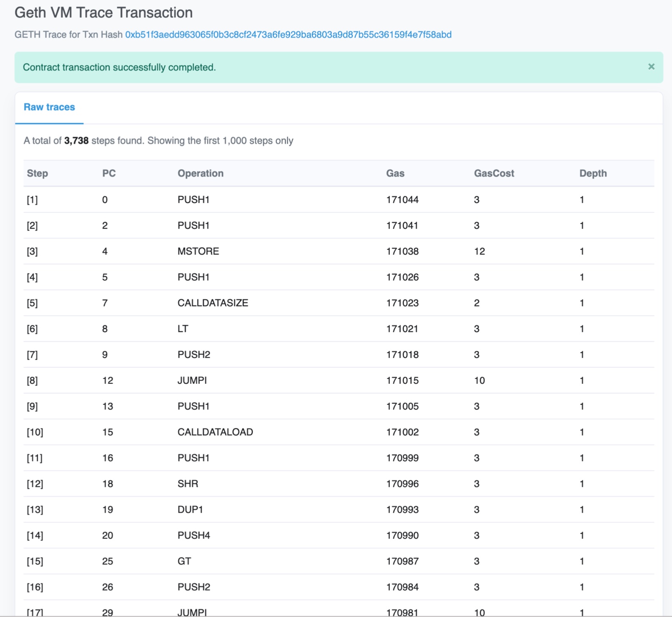Click the Depth column header

593,173
